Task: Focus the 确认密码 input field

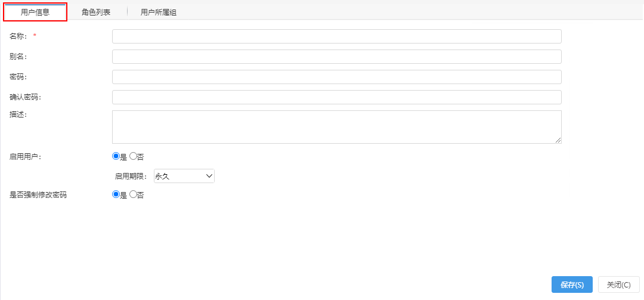Action: [336, 97]
